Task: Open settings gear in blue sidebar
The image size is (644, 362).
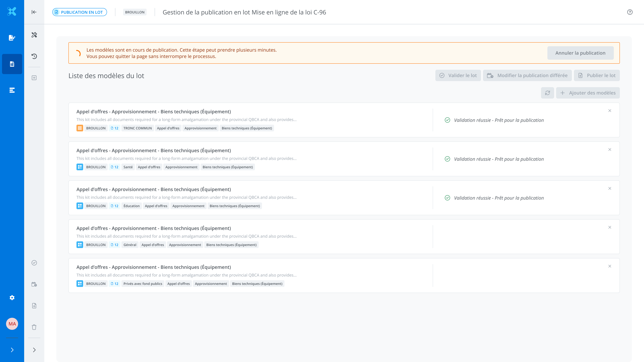Action: click(12, 297)
